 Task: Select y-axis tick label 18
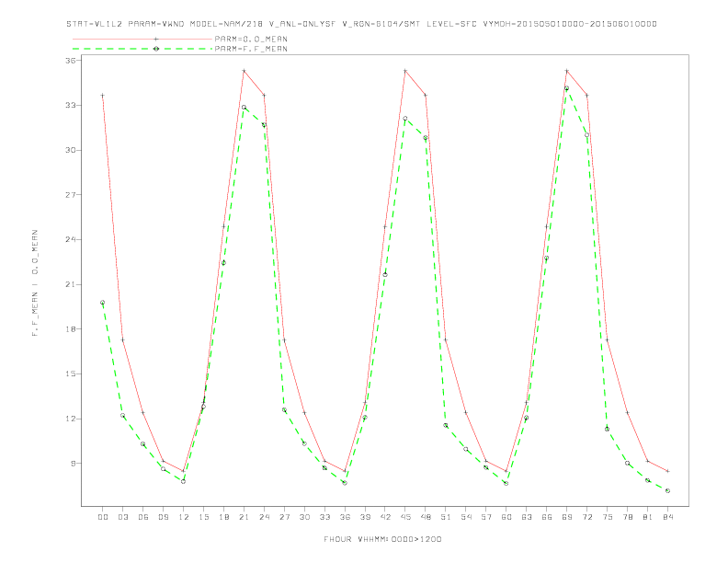click(71, 329)
